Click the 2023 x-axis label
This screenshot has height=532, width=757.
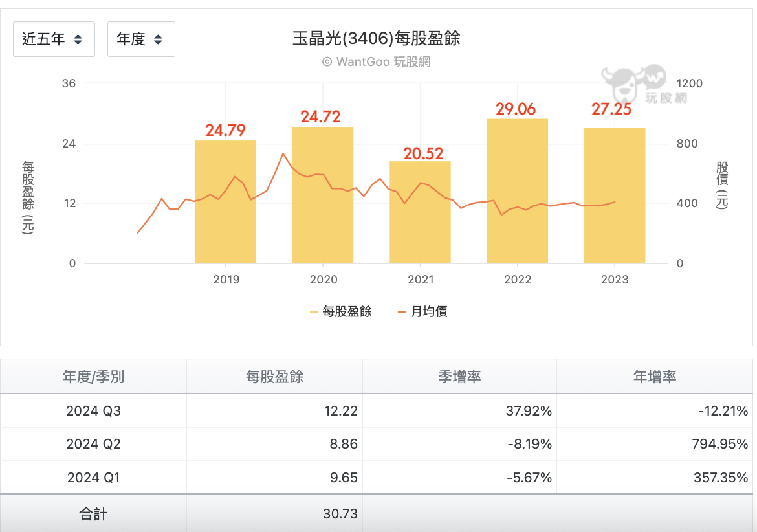pos(615,280)
